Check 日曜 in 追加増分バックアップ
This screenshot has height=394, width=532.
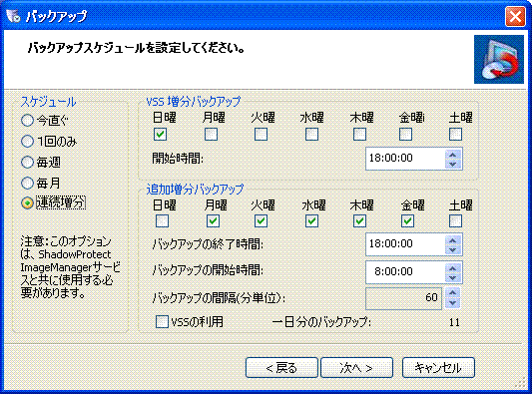[x=162, y=221]
